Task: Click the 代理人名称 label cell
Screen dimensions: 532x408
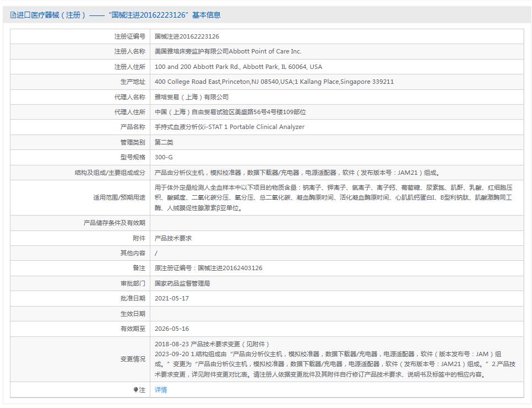Action: point(80,97)
